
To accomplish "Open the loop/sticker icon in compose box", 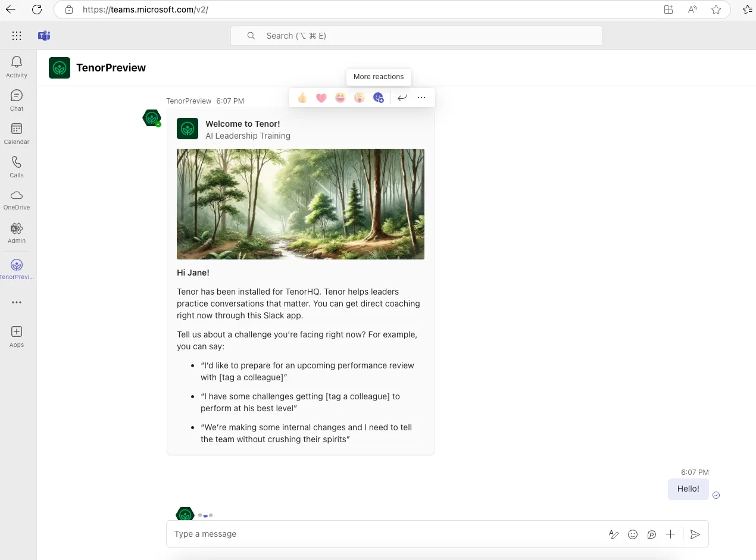I will [x=652, y=534].
